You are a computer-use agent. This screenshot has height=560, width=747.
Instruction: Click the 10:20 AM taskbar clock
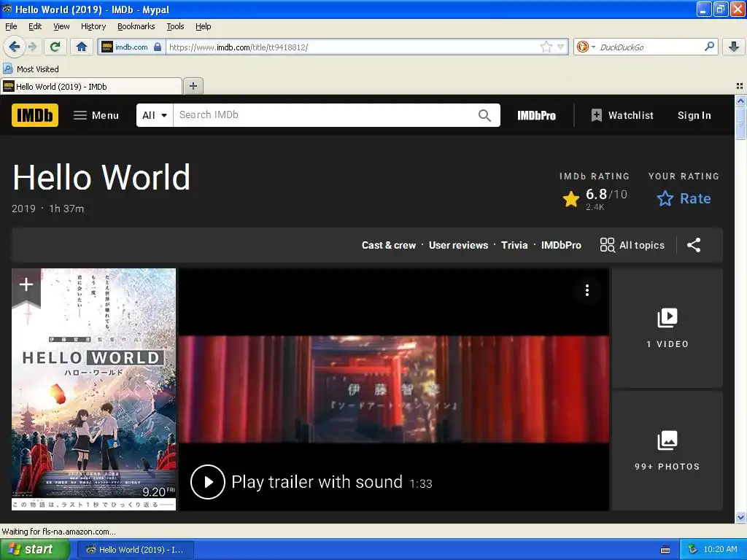point(720,550)
